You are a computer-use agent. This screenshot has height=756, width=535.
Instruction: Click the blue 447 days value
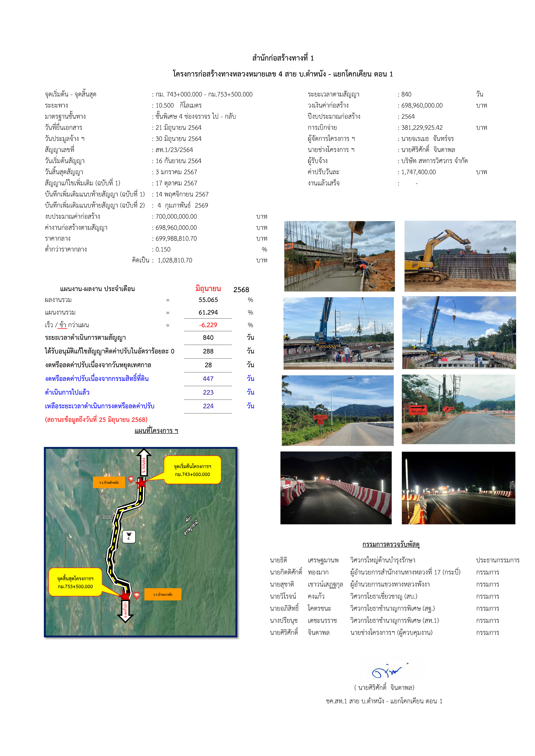(x=208, y=379)
